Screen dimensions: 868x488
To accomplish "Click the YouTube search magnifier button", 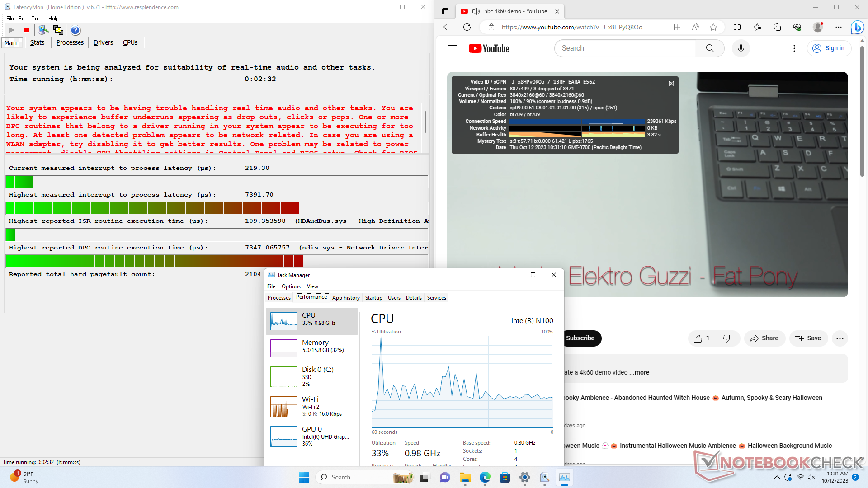I will tap(710, 48).
